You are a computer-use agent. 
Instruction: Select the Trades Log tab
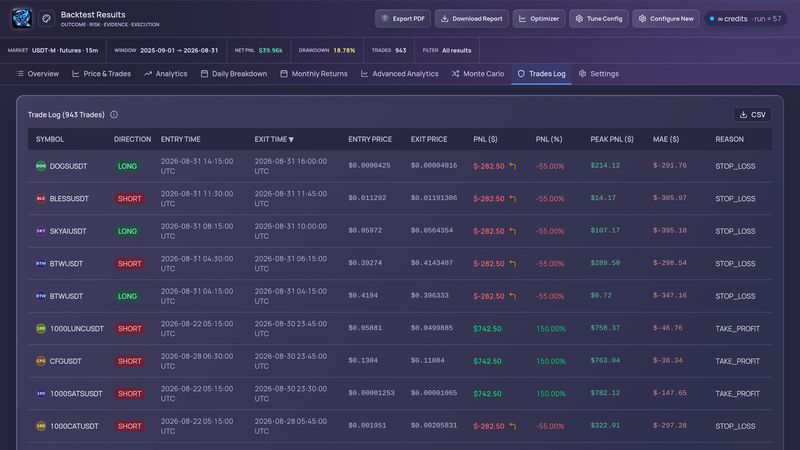point(541,74)
